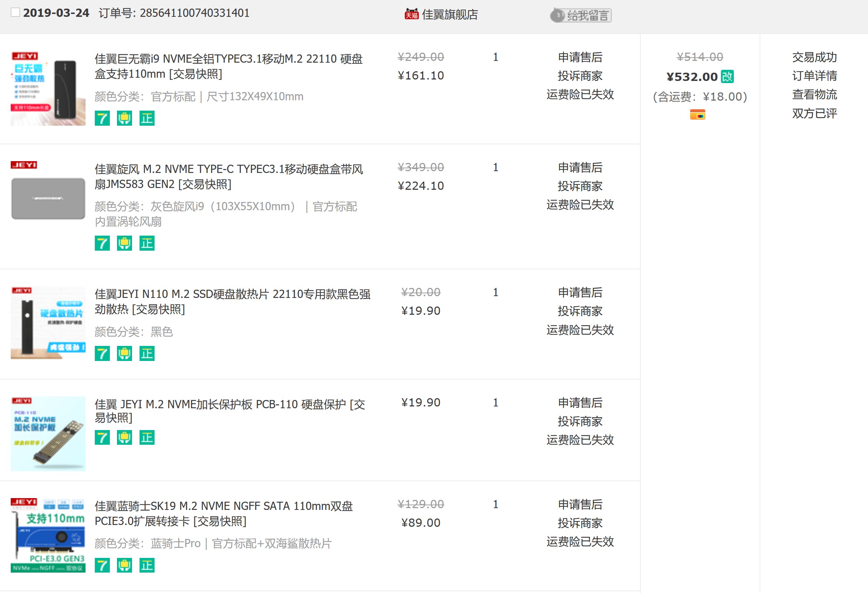Click the ¥532.00 total price

tap(692, 77)
